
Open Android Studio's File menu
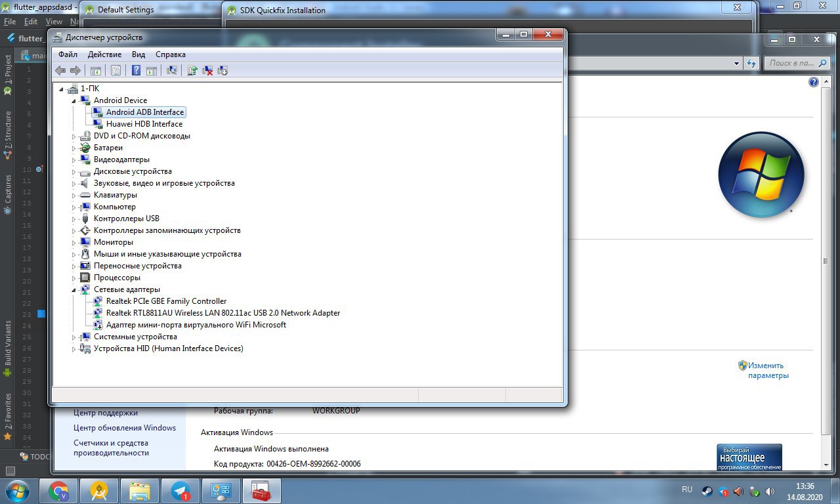pyautogui.click(x=10, y=22)
